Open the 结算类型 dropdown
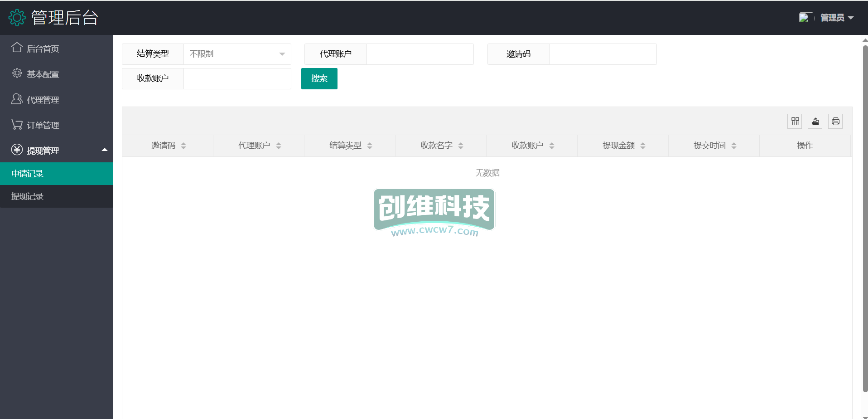This screenshot has height=419, width=868. [x=237, y=54]
